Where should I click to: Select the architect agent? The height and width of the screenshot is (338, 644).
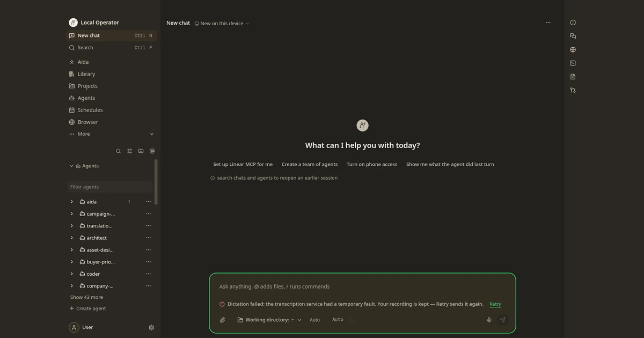click(x=97, y=238)
